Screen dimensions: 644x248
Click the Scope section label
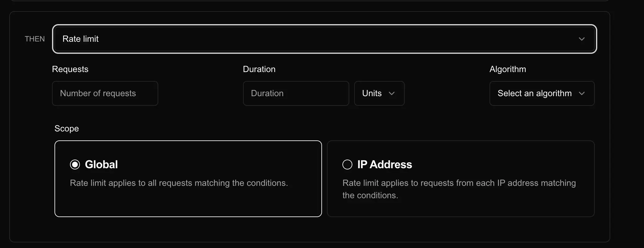(x=67, y=128)
